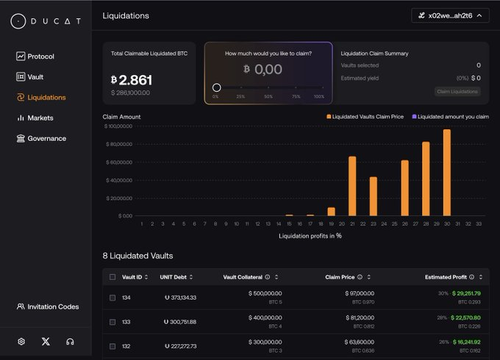
Task: Click the Liquidations swirl icon
Action: (x=21, y=97)
